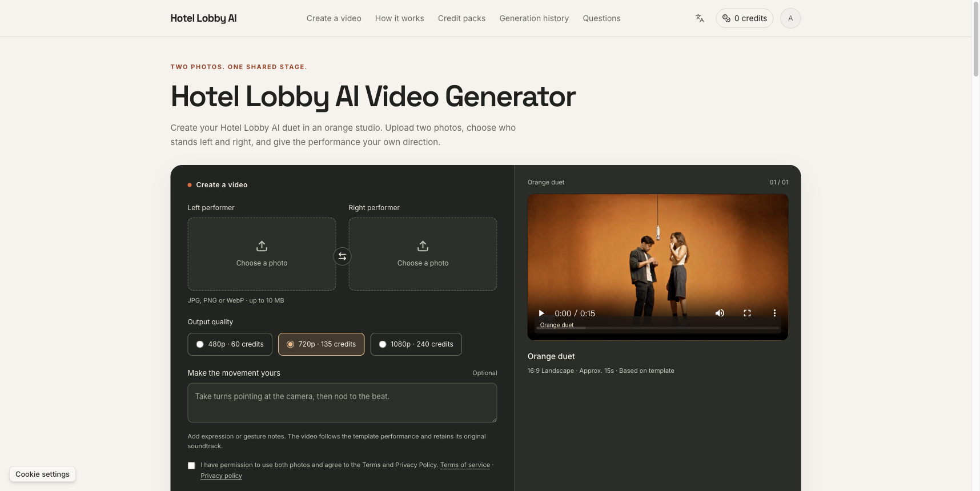
Task: Go to Generation history
Action: (x=534, y=18)
